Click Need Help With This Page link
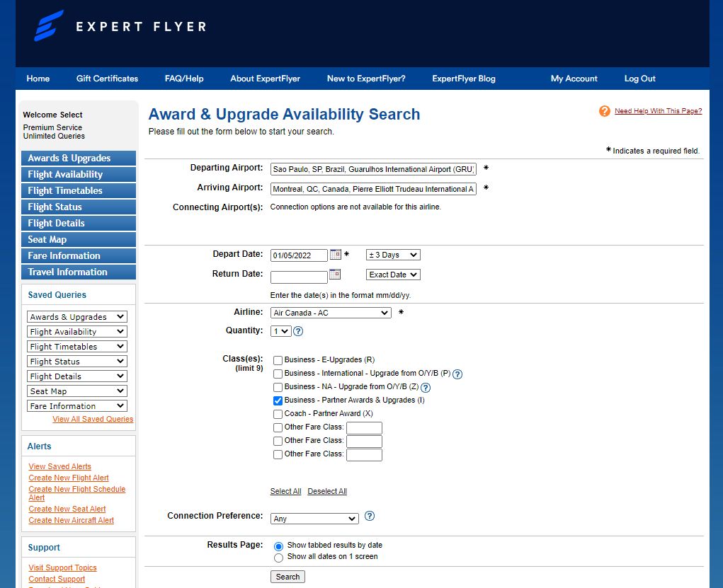723x588 pixels. (x=658, y=111)
